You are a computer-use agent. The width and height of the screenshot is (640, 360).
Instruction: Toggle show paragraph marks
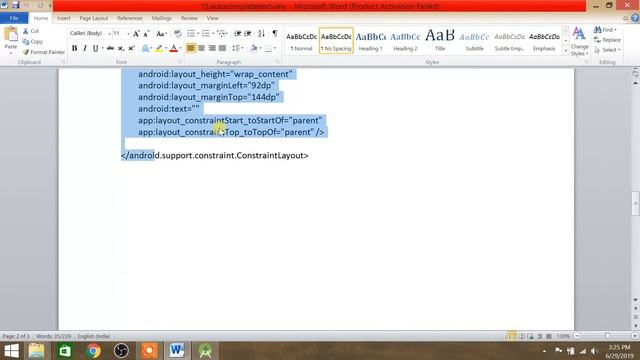[275, 33]
